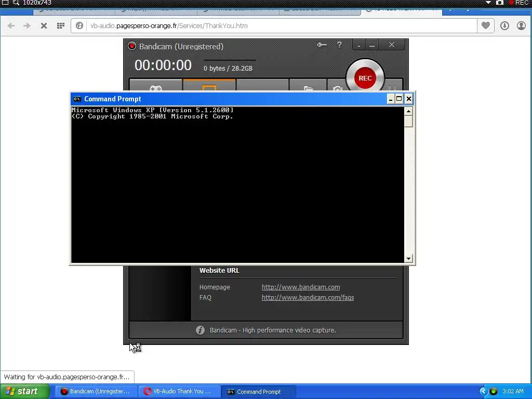Click the Bandicam 00:00:00 timer
Image resolution: width=532 pixels, height=399 pixels.
click(163, 65)
